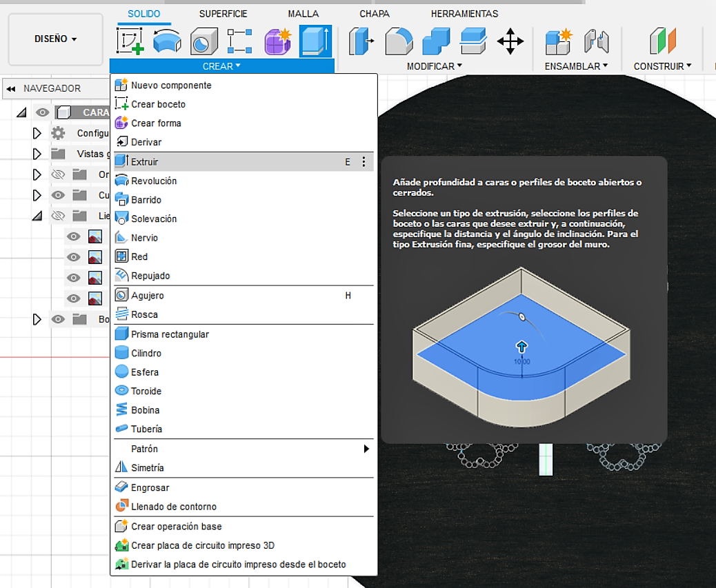716x588 pixels.
Task: Collapse the root CARA component node
Action: click(21, 112)
